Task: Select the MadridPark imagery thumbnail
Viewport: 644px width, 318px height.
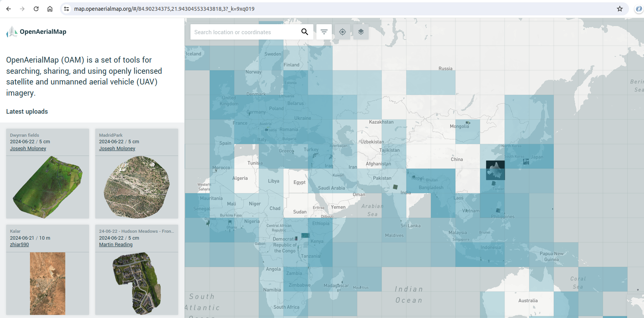Action: [x=137, y=187]
